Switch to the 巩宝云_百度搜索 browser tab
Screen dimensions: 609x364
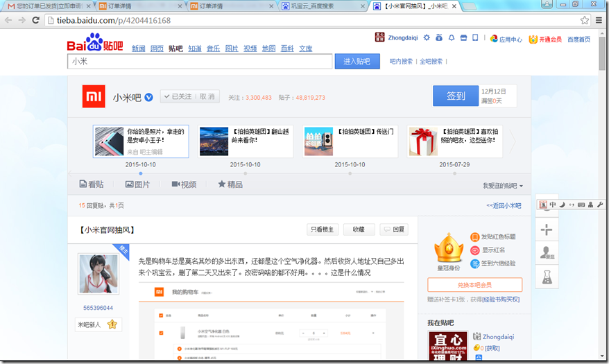click(x=323, y=6)
